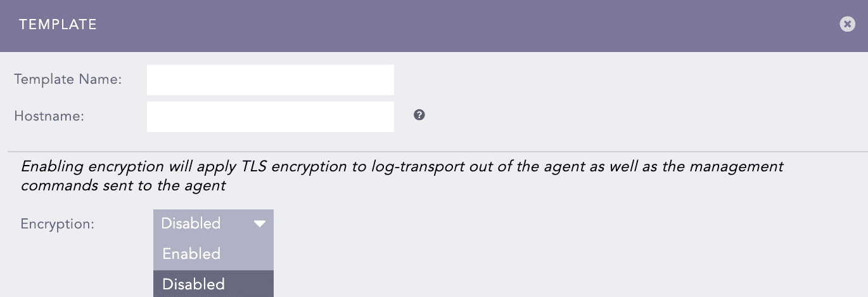
Task: Click the "commands sent to the agent" text
Action: [124, 186]
